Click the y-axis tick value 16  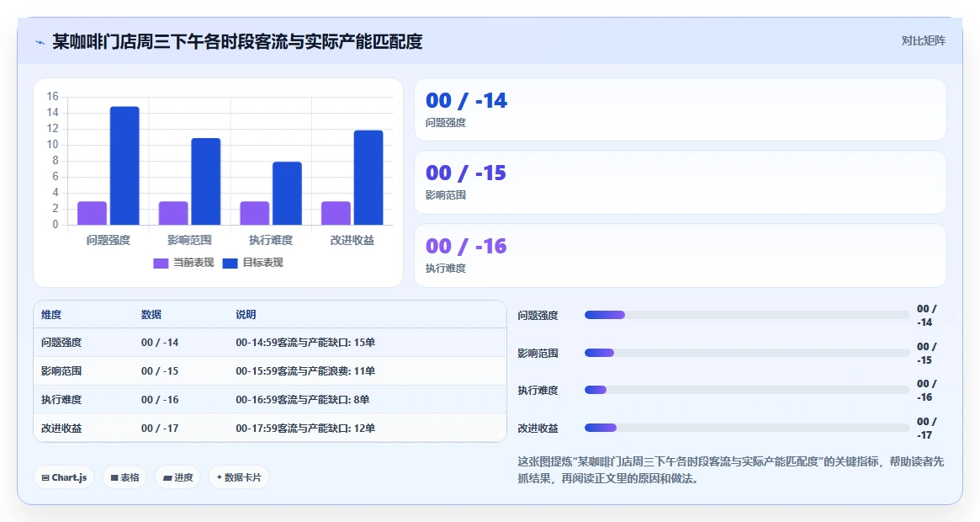(x=52, y=96)
